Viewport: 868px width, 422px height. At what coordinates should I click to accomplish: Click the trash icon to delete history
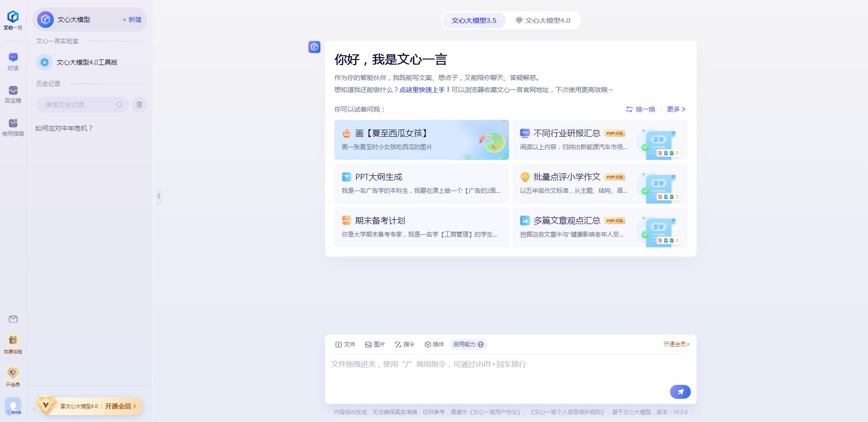point(139,105)
